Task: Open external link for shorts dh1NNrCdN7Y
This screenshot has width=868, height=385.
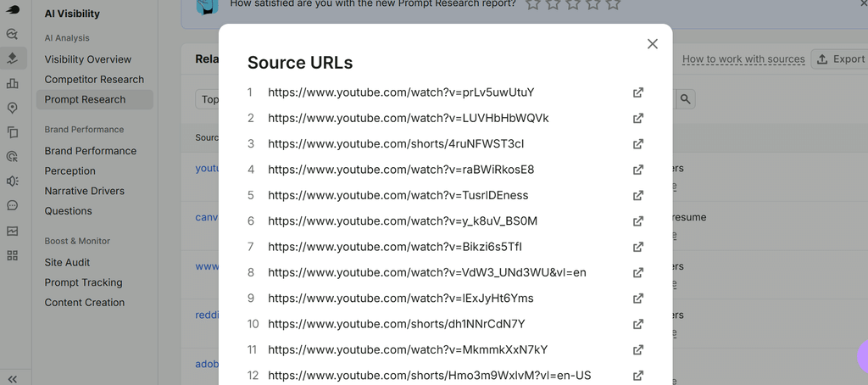Action: pyautogui.click(x=637, y=323)
